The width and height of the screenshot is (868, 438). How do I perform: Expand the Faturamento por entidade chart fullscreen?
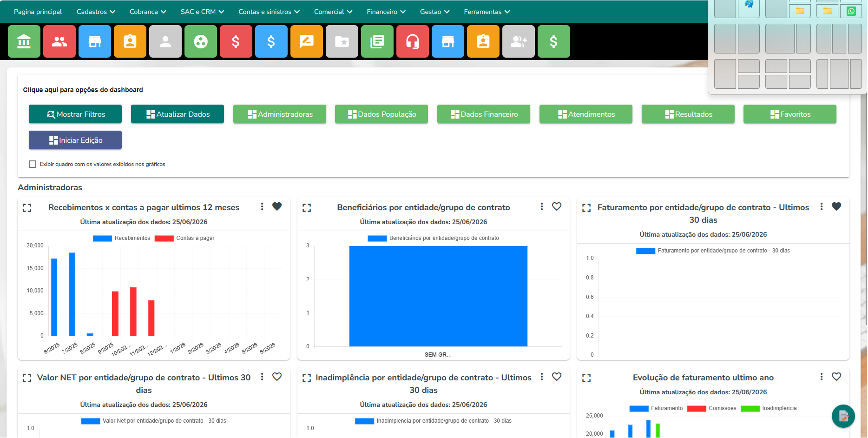(x=586, y=208)
